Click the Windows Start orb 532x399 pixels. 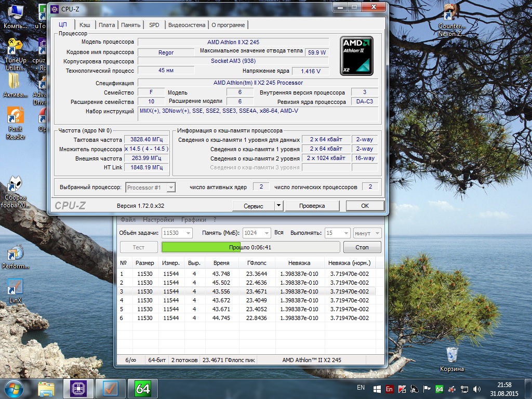point(14,389)
